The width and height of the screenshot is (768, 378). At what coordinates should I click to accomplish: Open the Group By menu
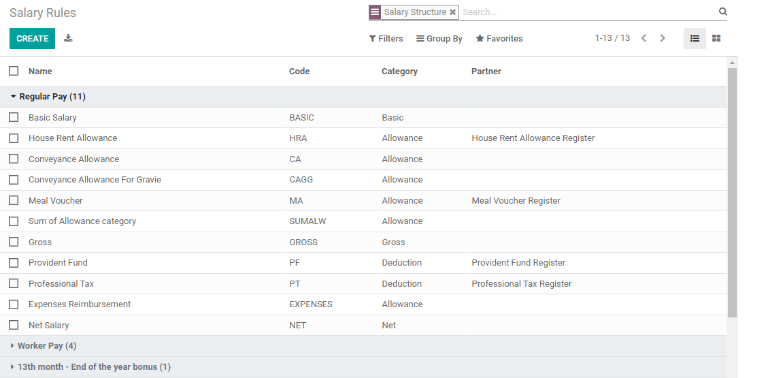tap(439, 39)
